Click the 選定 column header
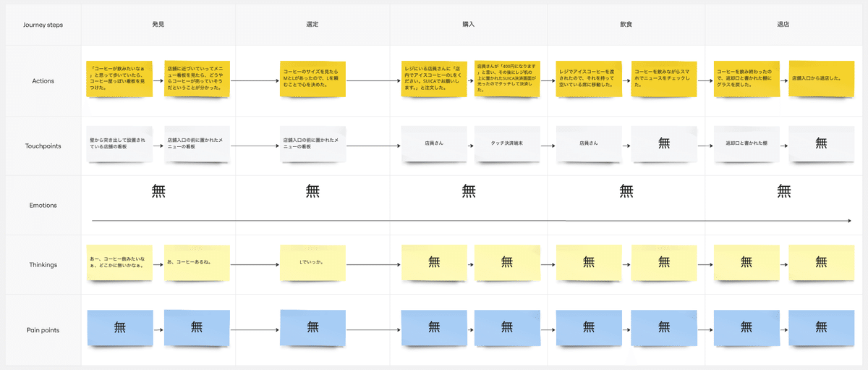 coord(312,25)
